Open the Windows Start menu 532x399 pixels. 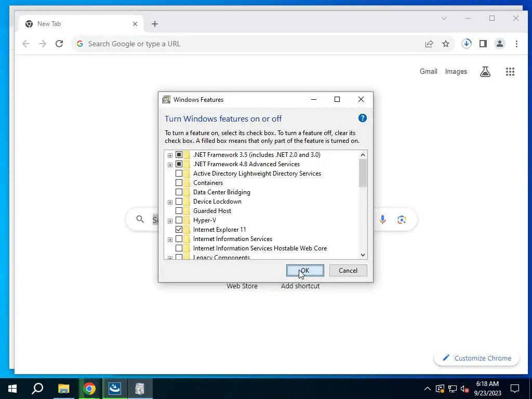point(12,389)
